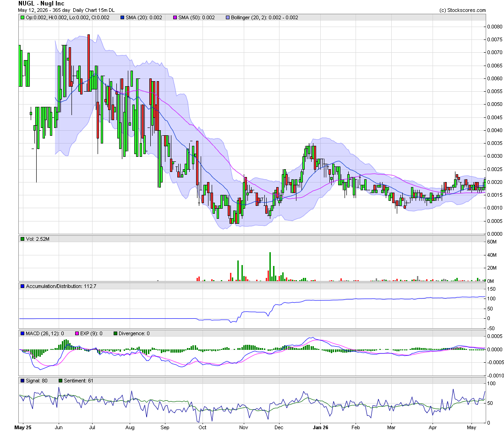Click the NUGL - Nugl Inc title
This screenshot has height=437, width=504.
41,4
